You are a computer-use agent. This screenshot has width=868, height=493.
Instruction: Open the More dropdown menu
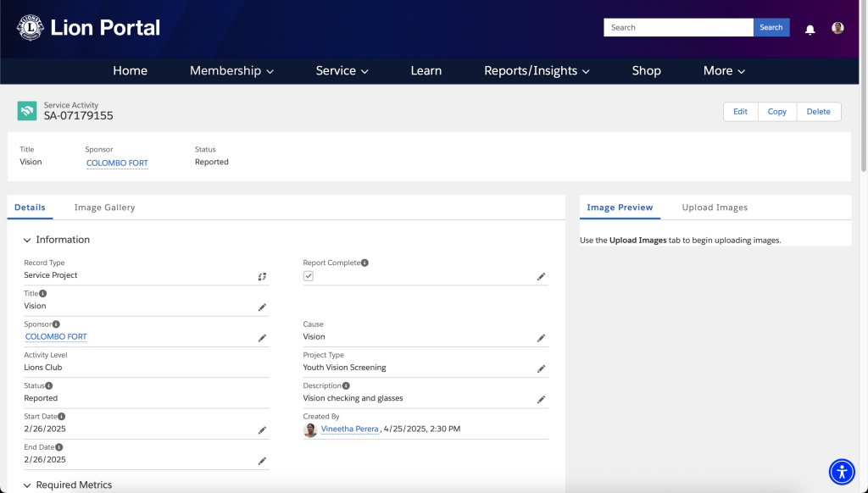pyautogui.click(x=724, y=71)
